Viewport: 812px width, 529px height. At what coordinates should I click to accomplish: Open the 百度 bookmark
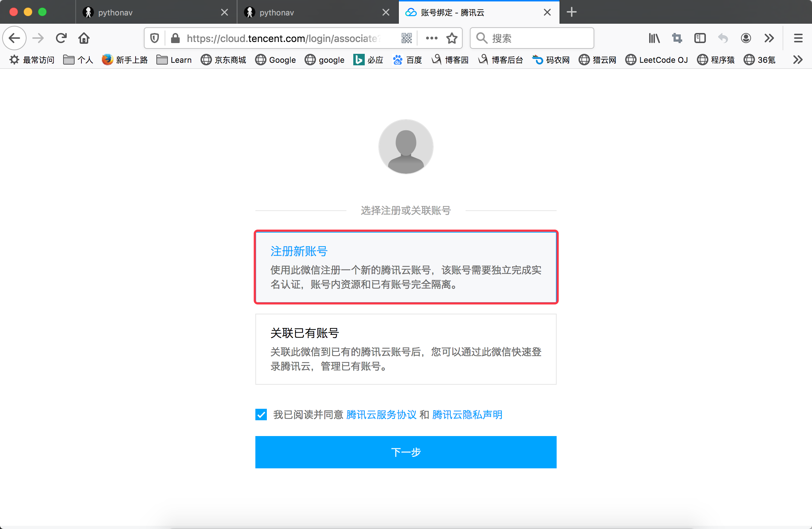pyautogui.click(x=407, y=60)
